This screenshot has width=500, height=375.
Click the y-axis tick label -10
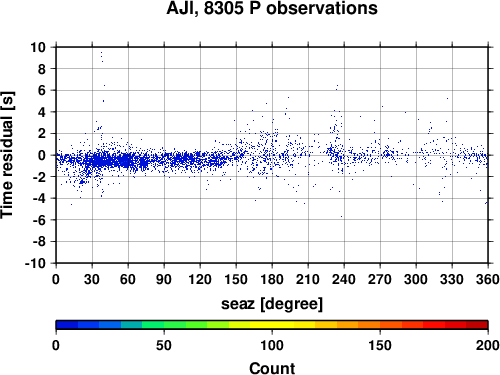pos(35,263)
